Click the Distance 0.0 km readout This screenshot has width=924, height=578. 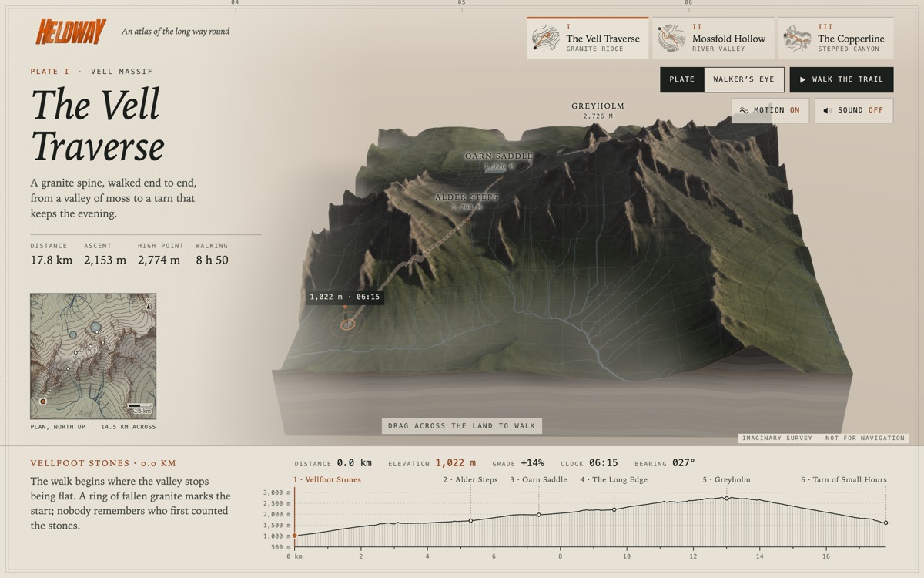[x=333, y=463]
